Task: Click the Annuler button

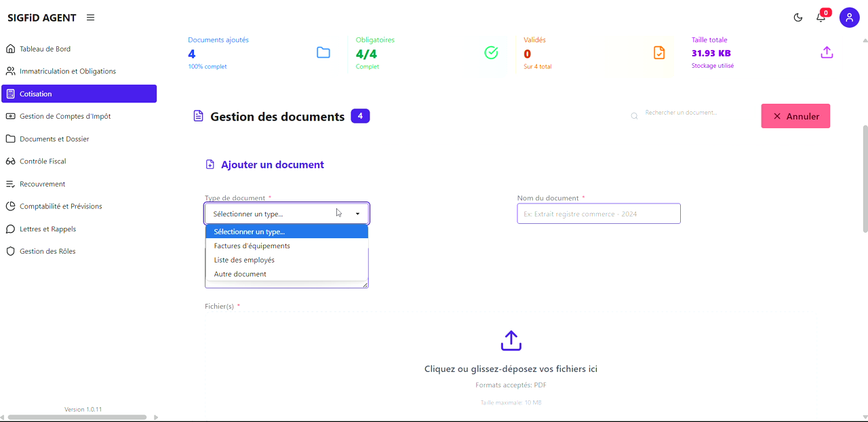Action: coord(795,116)
